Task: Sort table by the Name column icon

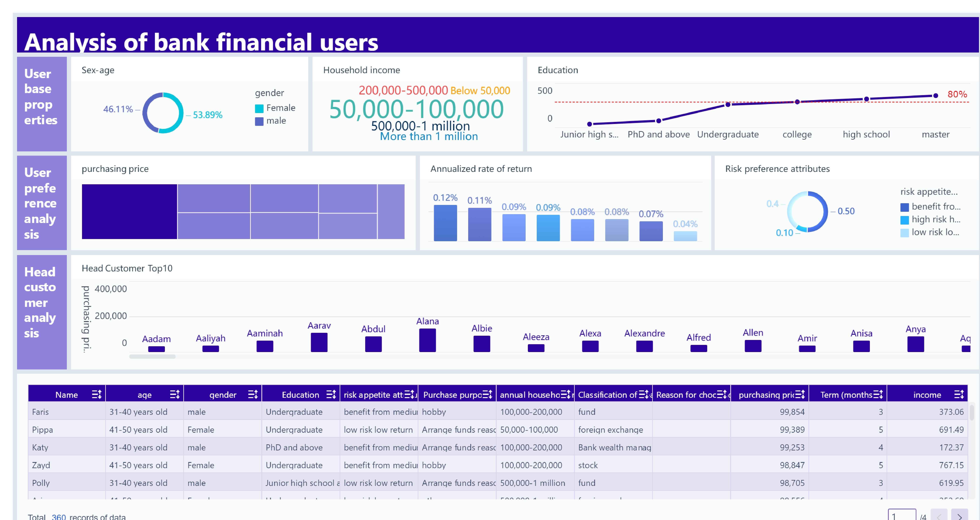Action: click(97, 395)
